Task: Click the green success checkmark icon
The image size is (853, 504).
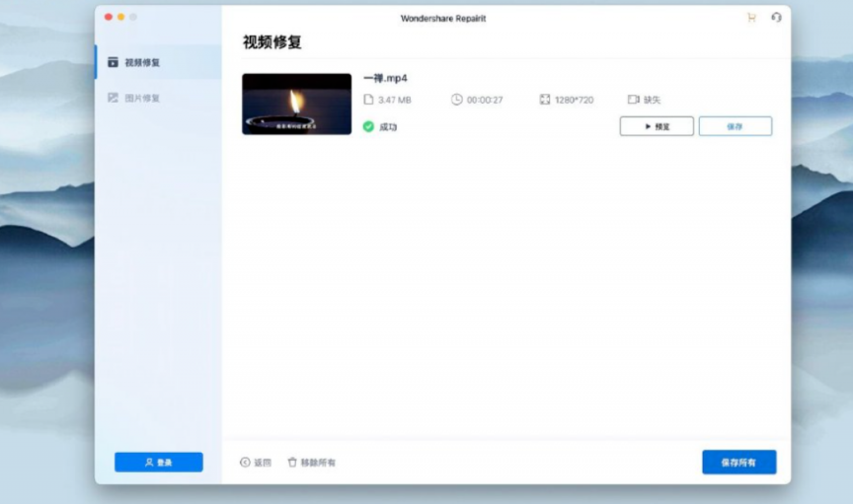Action: tap(368, 126)
